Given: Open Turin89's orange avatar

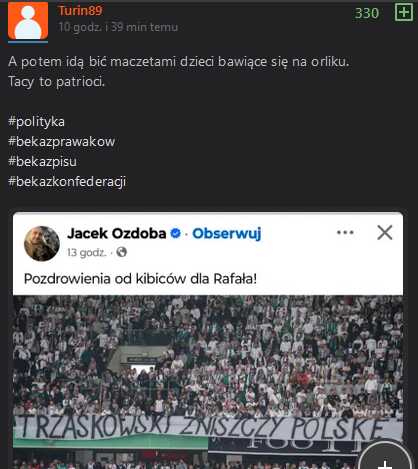Looking at the screenshot, I should pos(28,22).
